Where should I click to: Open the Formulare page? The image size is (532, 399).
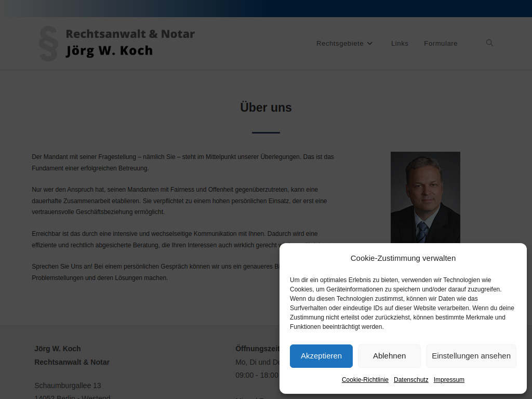coord(441,44)
